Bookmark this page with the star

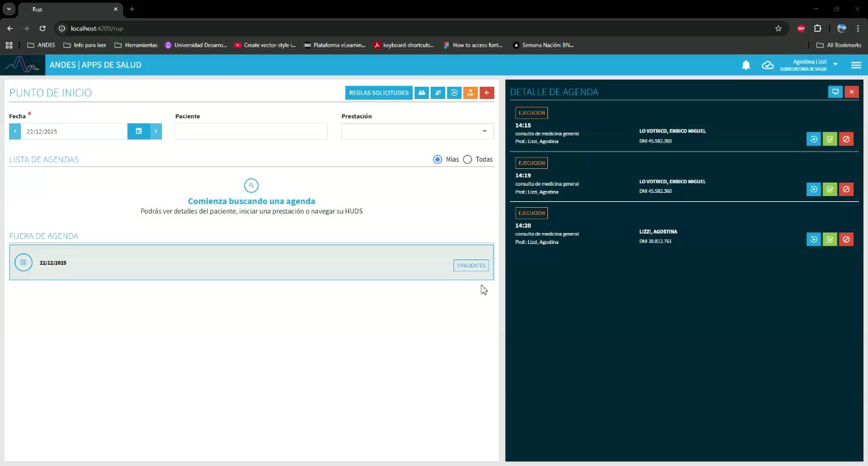[x=778, y=28]
